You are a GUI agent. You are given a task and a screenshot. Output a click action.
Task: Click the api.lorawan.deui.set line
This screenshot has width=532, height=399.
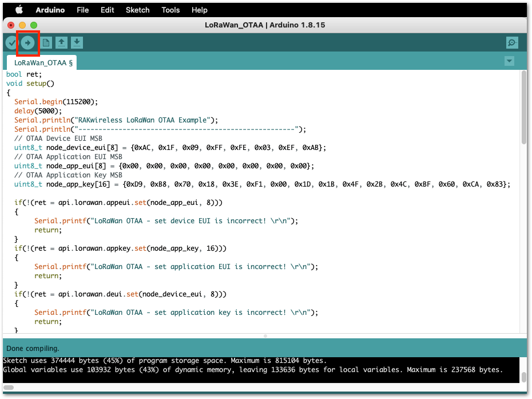click(121, 294)
